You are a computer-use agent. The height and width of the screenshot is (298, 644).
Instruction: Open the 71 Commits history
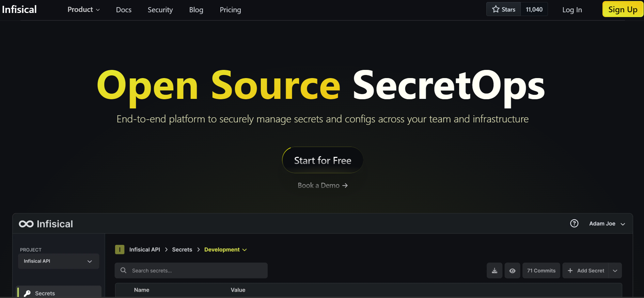click(x=541, y=270)
